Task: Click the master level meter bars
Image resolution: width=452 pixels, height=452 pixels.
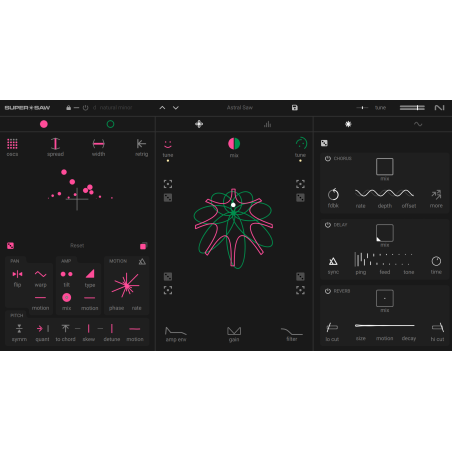Action: point(412,108)
